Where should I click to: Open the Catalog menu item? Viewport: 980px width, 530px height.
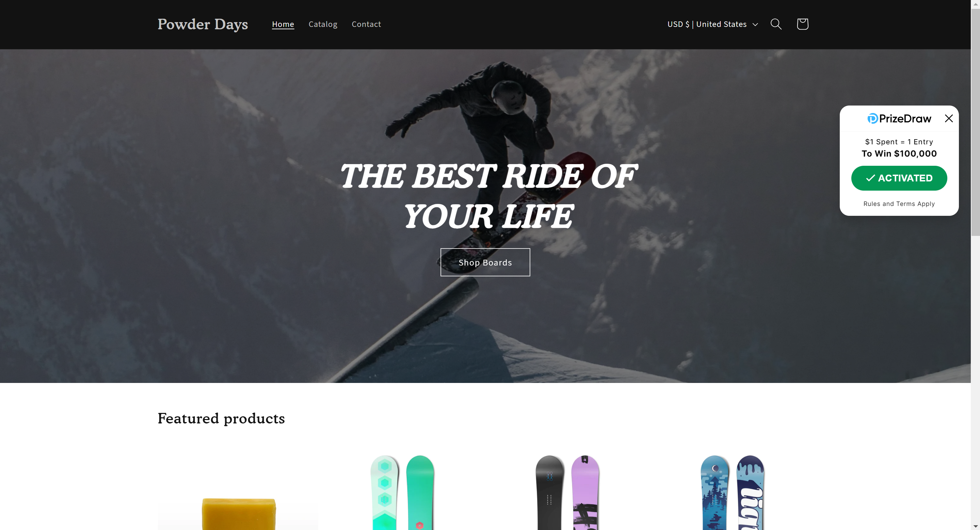click(323, 24)
